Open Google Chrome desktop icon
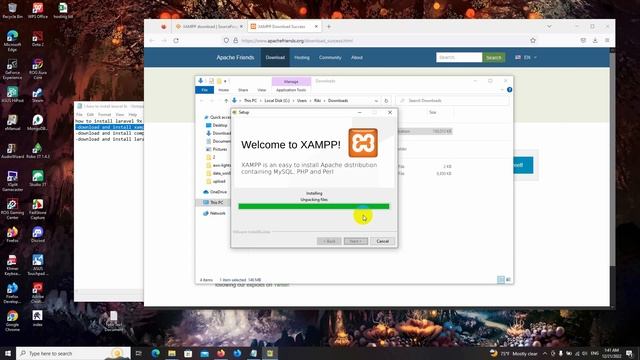Viewport: 640px width, 360px height. coord(12,321)
